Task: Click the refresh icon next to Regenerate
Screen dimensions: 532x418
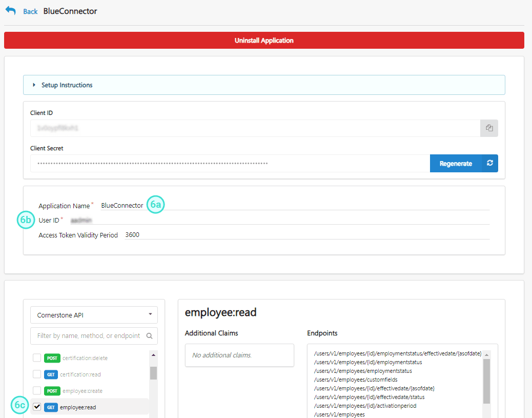Action: [x=490, y=163]
